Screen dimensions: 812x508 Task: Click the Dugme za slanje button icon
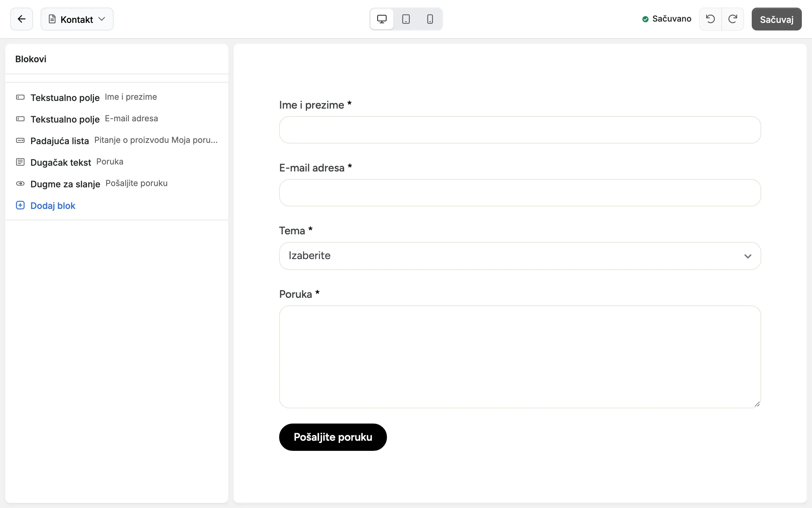tap(20, 184)
